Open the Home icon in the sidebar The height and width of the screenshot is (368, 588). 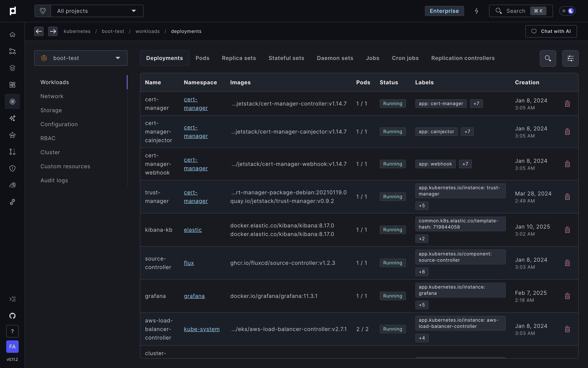point(12,34)
